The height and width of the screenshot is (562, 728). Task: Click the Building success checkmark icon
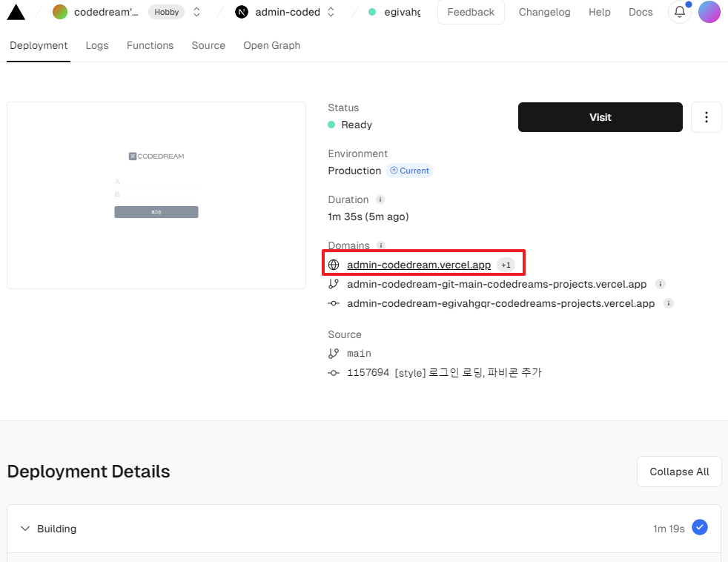pyautogui.click(x=700, y=527)
